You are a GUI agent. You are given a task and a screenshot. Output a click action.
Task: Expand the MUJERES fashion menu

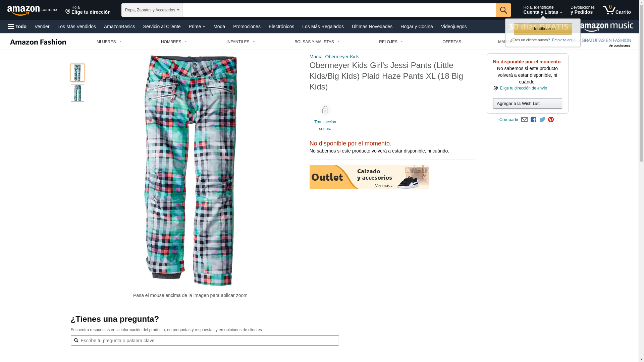tap(109, 42)
